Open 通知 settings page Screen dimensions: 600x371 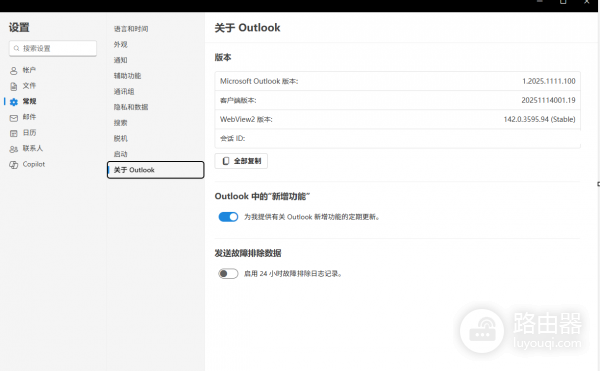pyautogui.click(x=121, y=60)
